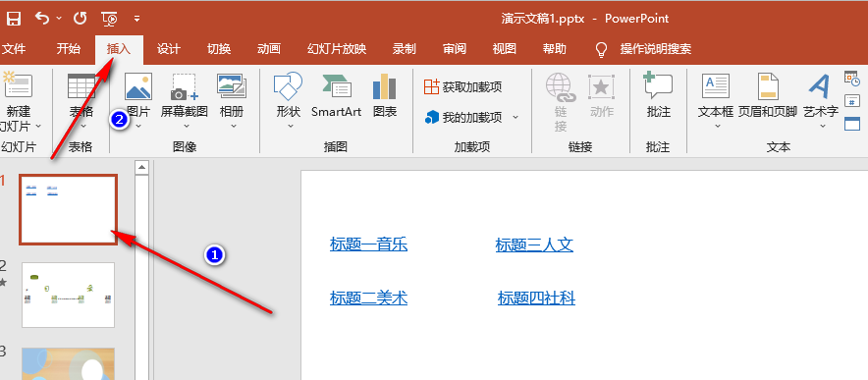The width and height of the screenshot is (868, 380).
Task: Click 我的加载项 button
Action: point(462,118)
